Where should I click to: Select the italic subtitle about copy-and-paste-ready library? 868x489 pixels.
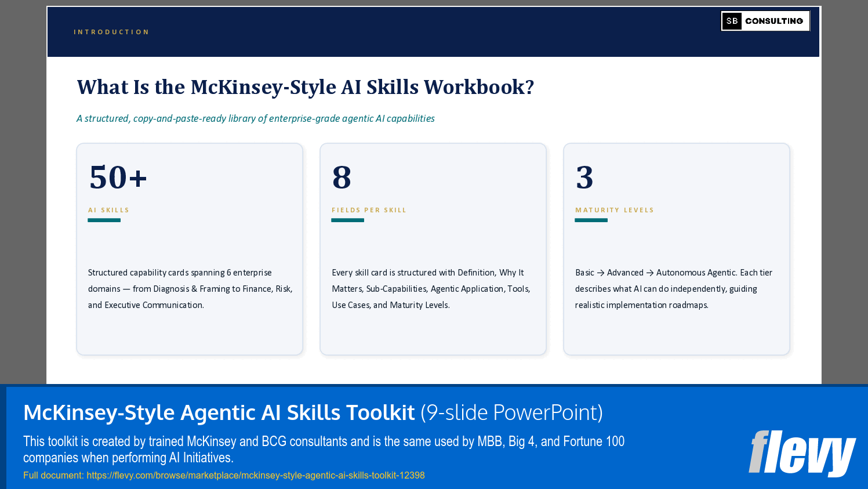point(256,118)
